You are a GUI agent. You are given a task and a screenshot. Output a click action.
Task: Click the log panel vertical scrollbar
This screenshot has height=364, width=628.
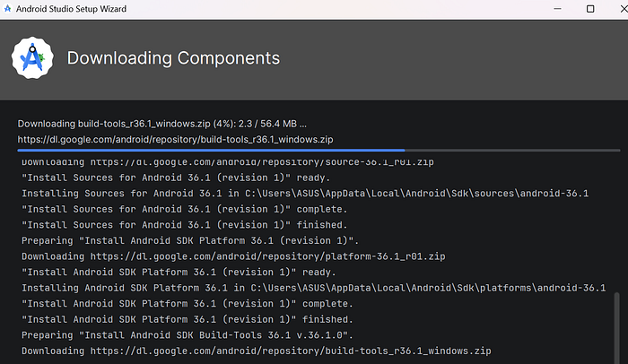point(617,327)
